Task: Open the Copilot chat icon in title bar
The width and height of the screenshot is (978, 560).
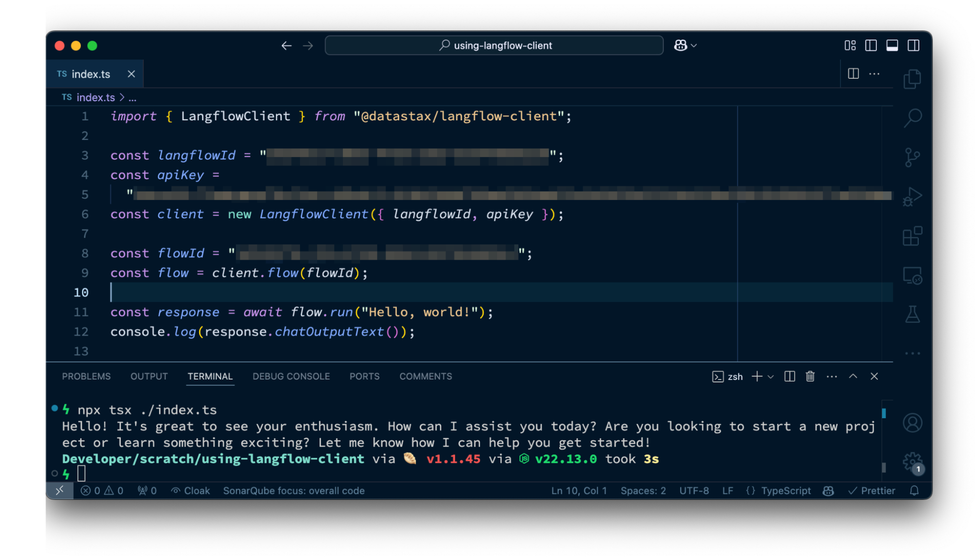Action: point(681,45)
